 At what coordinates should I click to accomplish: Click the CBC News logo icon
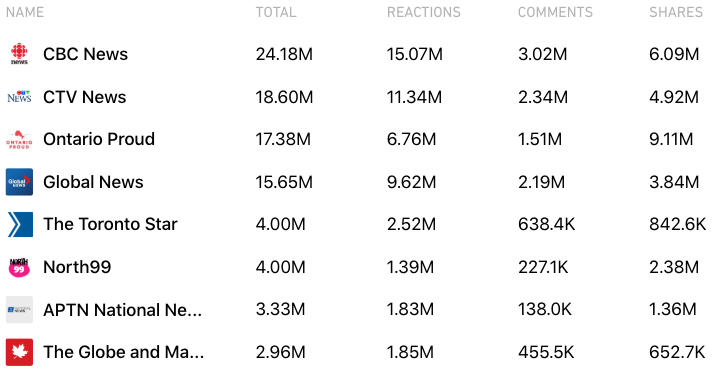tap(19, 54)
